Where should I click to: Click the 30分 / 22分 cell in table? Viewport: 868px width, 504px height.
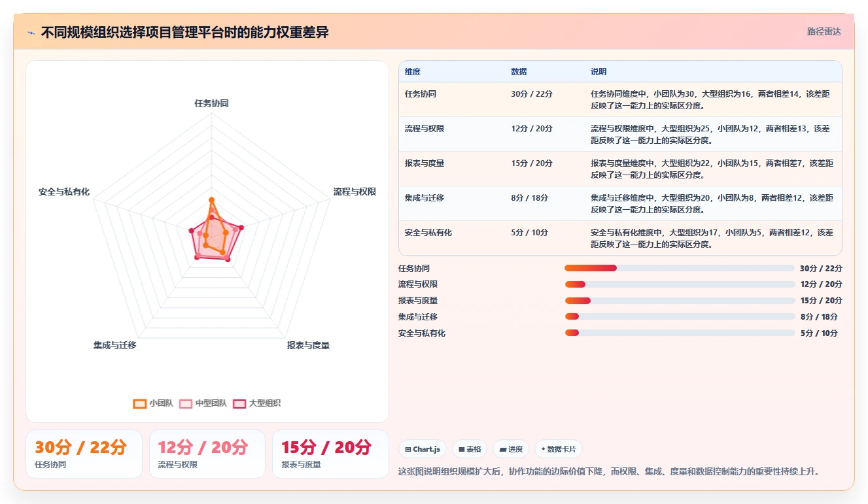532,94
